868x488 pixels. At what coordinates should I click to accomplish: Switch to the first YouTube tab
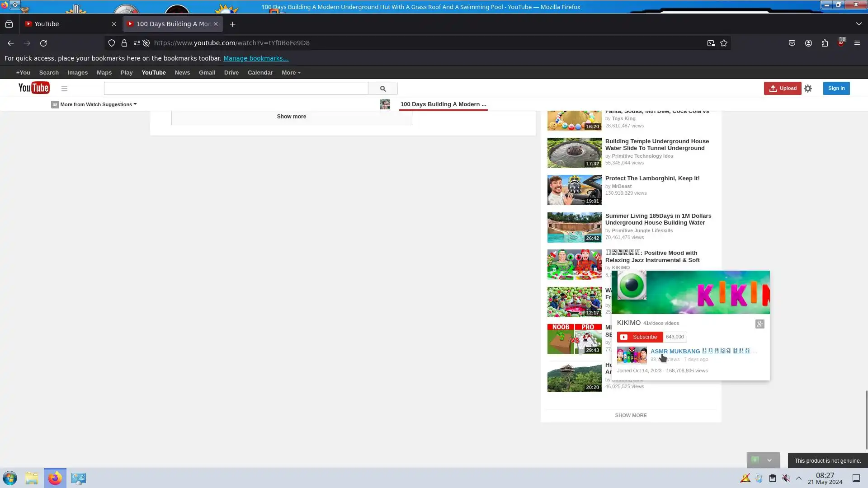pyautogui.click(x=68, y=24)
